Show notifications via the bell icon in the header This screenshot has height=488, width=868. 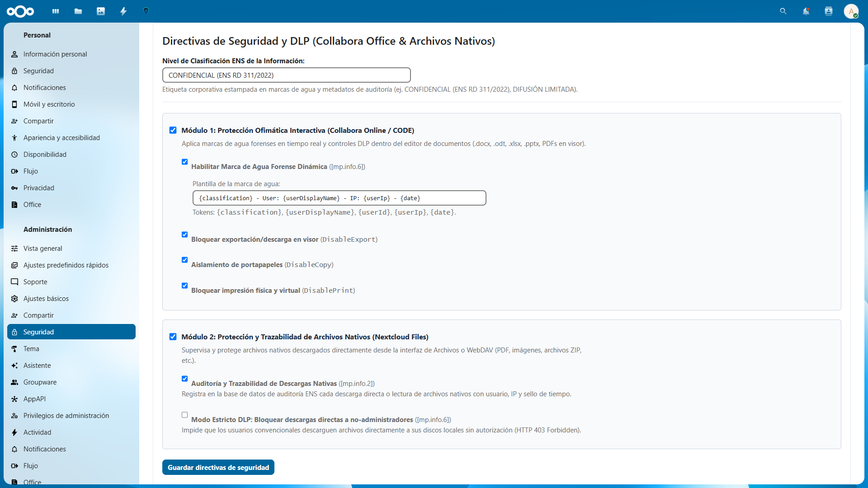click(x=806, y=11)
